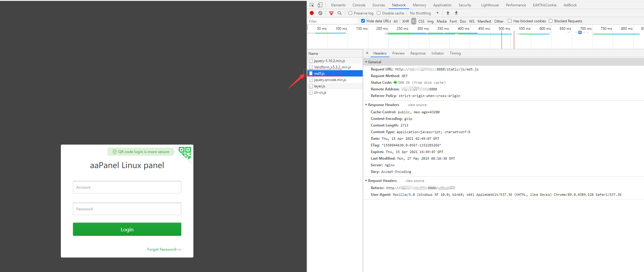This screenshot has height=272, width=644.
Task: Open the Memory panel tab
Action: (420, 5)
